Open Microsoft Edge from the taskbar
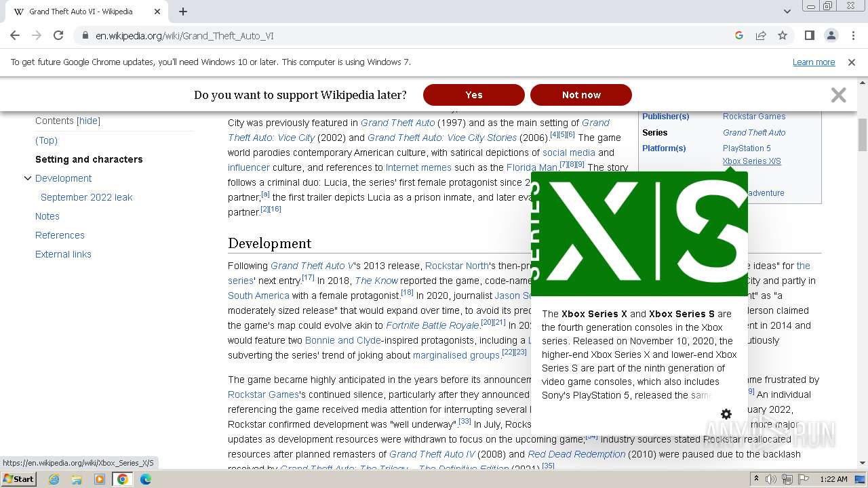Viewport: 868px width, 488px height. [146, 479]
